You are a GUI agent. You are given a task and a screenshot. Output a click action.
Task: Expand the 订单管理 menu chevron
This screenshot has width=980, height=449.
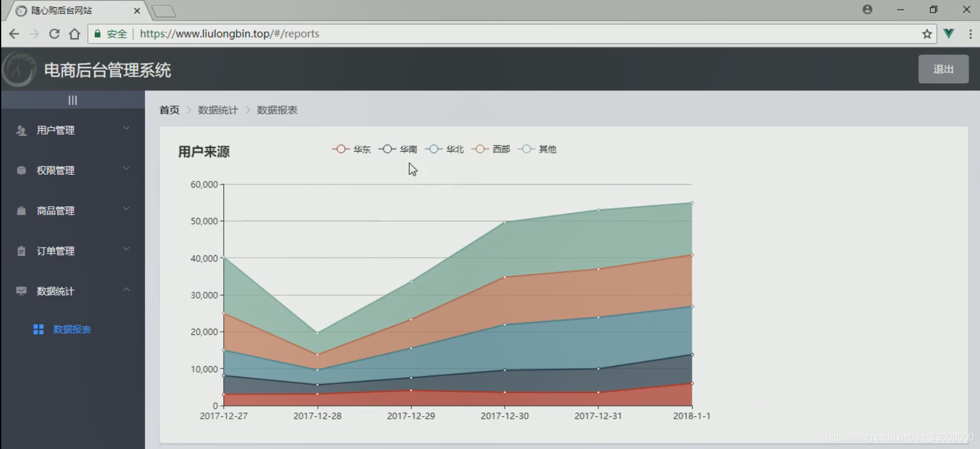pos(126,249)
